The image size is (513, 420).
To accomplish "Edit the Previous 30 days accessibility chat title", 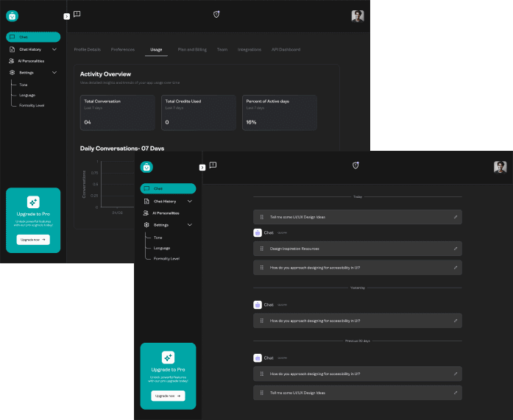I will pyautogui.click(x=456, y=374).
